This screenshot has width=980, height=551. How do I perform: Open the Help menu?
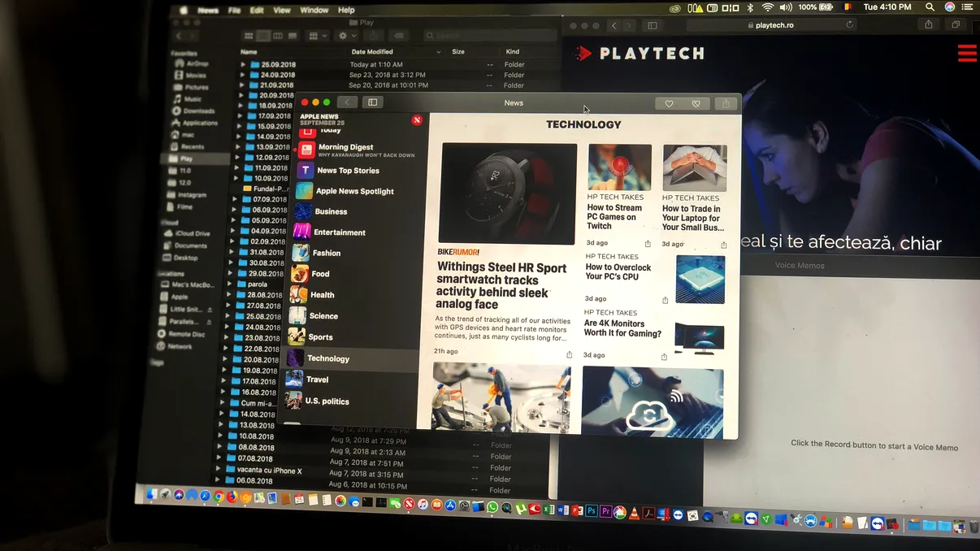point(346,11)
